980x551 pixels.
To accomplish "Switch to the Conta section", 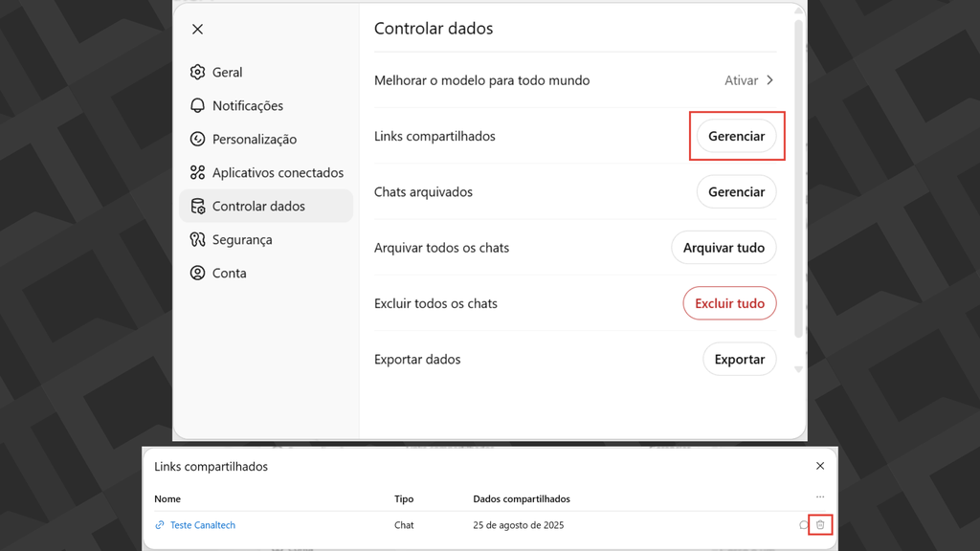I will [230, 273].
